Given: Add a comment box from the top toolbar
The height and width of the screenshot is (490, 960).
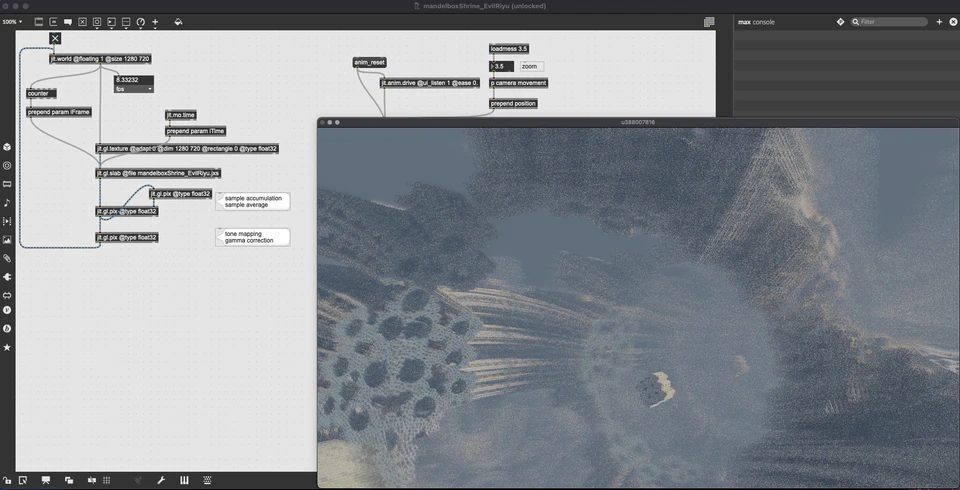Looking at the screenshot, I should click(68, 22).
